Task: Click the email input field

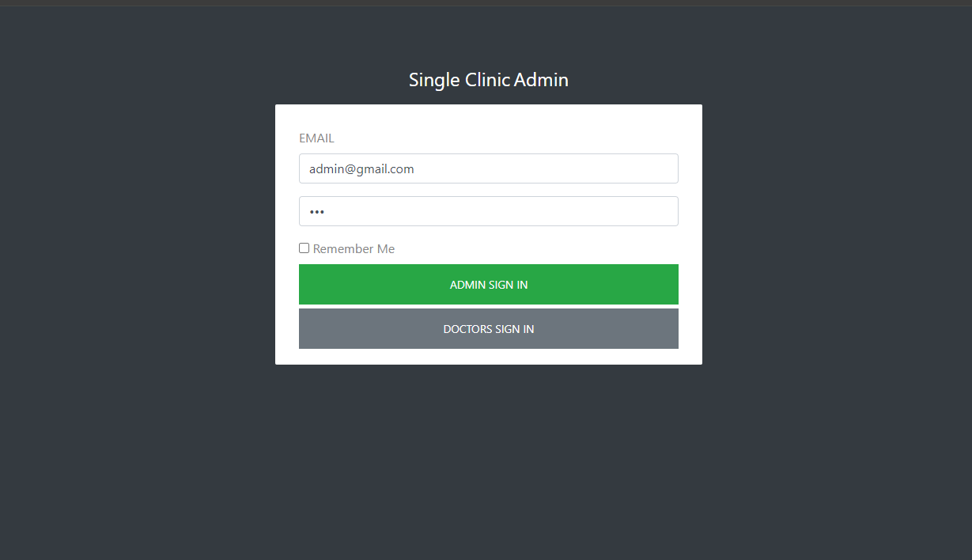Action: pos(488,168)
